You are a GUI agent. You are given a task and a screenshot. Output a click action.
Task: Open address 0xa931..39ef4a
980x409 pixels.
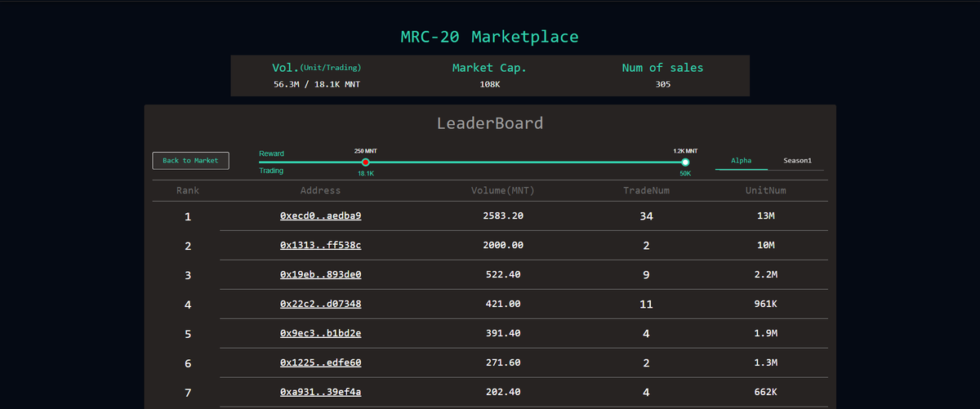coord(320,393)
